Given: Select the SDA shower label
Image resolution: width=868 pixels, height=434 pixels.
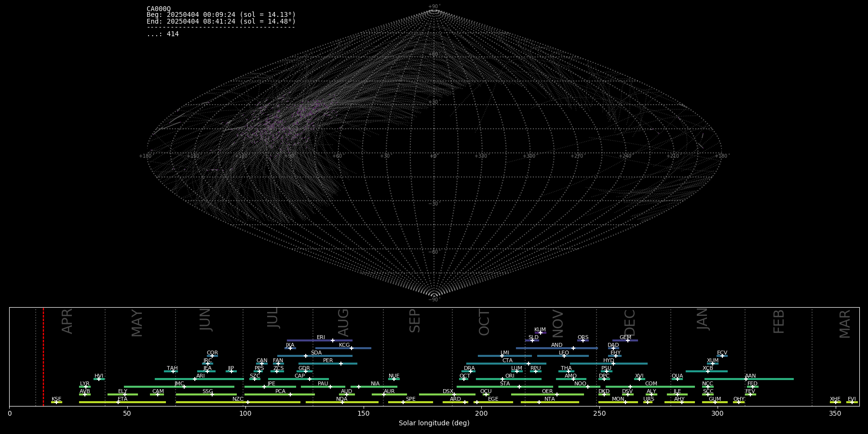Looking at the screenshot, I should tap(316, 353).
